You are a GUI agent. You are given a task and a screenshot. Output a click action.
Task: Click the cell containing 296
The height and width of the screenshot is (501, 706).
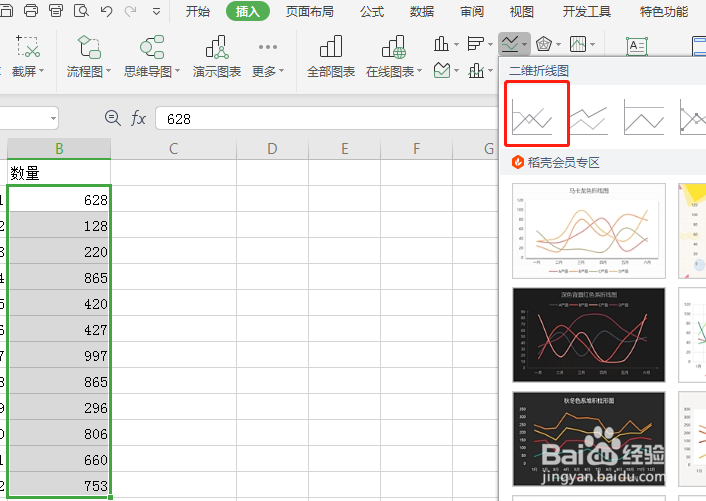tap(59, 407)
